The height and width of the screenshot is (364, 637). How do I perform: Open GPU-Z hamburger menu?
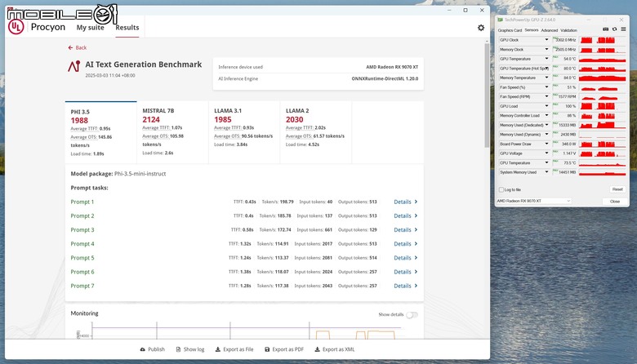(x=623, y=29)
